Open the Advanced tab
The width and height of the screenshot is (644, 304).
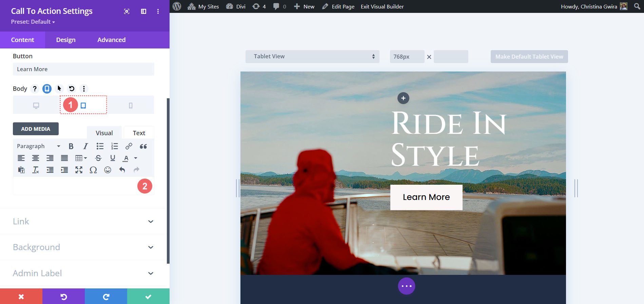111,40
